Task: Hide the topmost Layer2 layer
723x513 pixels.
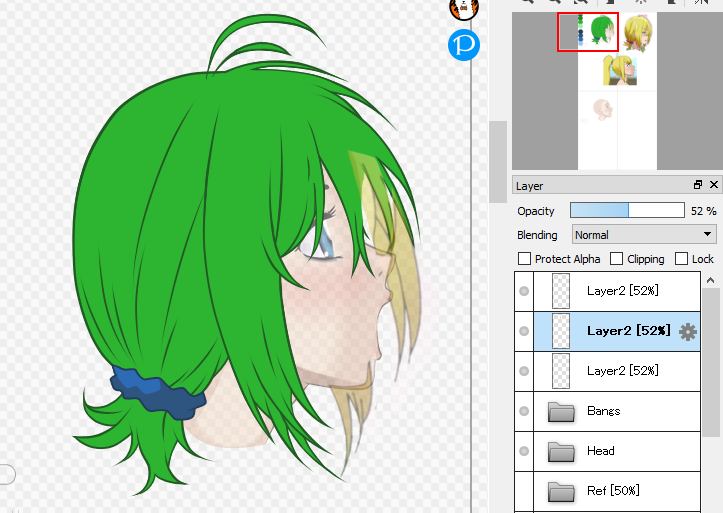Action: (524, 291)
